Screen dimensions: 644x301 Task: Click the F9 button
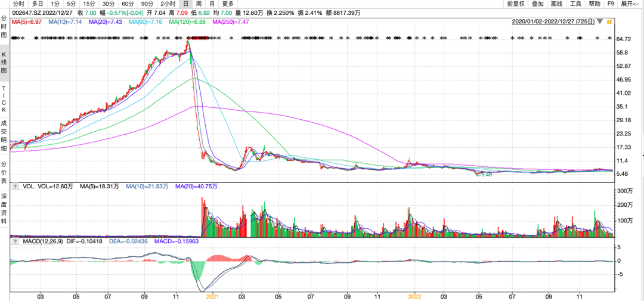(x=611, y=4)
